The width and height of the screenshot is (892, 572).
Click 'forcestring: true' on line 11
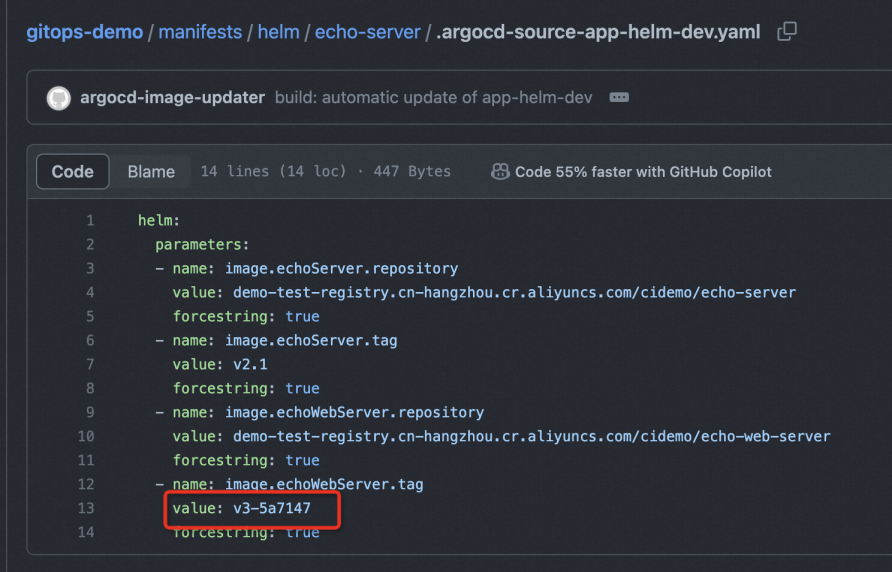click(x=246, y=460)
